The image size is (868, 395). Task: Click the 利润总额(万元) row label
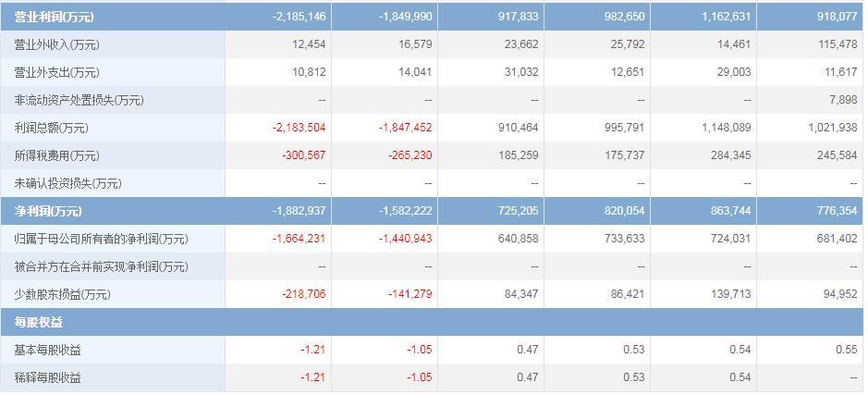[51, 128]
